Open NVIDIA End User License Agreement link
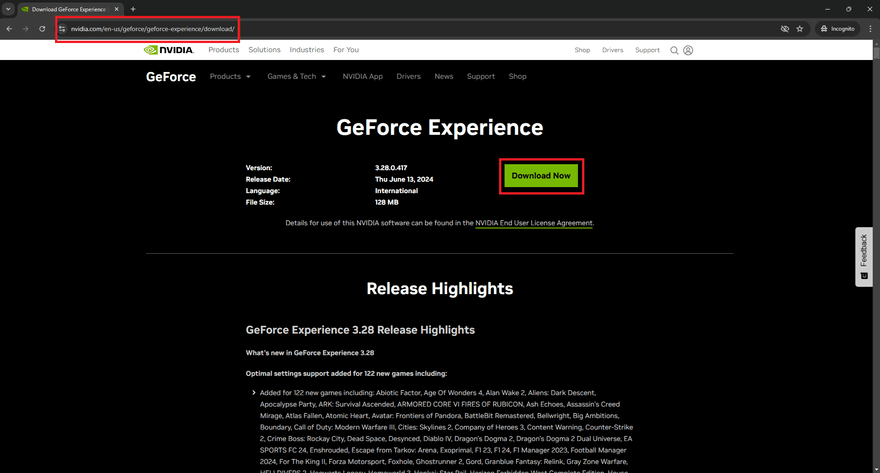 click(534, 223)
